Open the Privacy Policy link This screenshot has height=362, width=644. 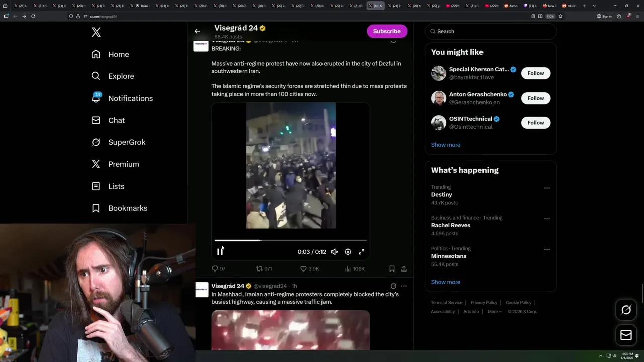tap(484, 303)
